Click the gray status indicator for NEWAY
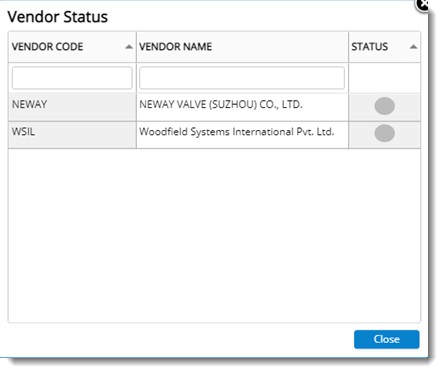 point(384,106)
